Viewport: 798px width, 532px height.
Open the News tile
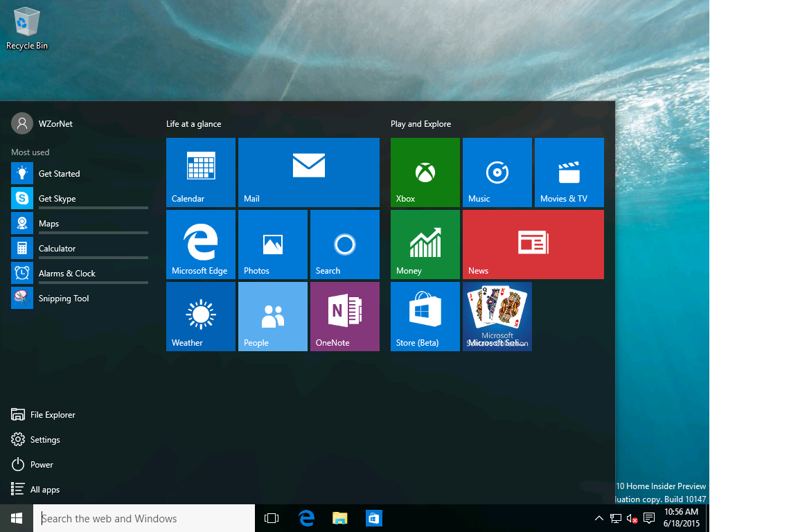click(x=533, y=245)
